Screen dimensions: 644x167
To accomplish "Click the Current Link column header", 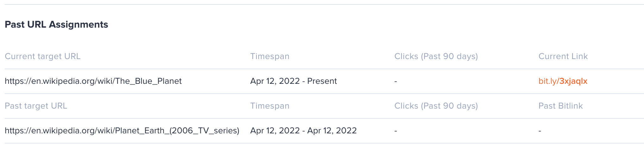I will tap(563, 56).
